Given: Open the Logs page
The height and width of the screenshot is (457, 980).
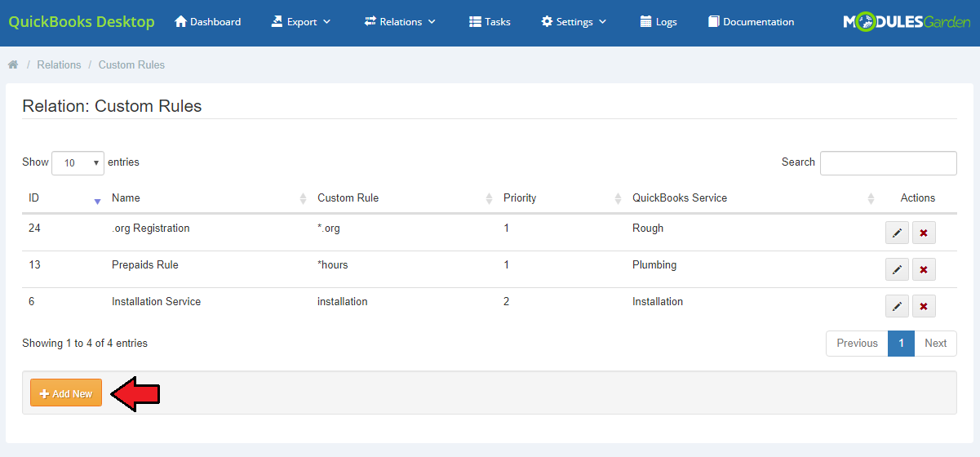Looking at the screenshot, I should pyautogui.click(x=659, y=22).
